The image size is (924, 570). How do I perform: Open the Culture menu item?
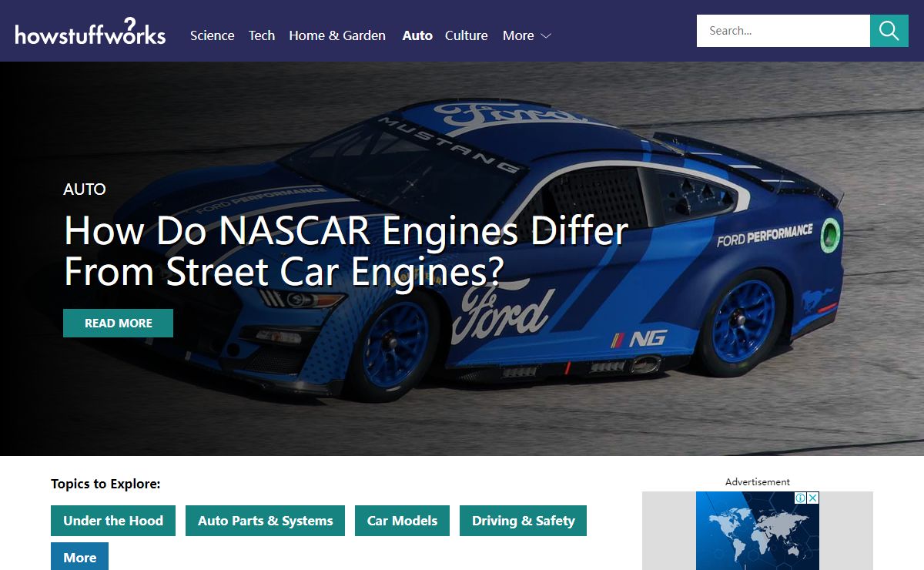pyautogui.click(x=467, y=35)
